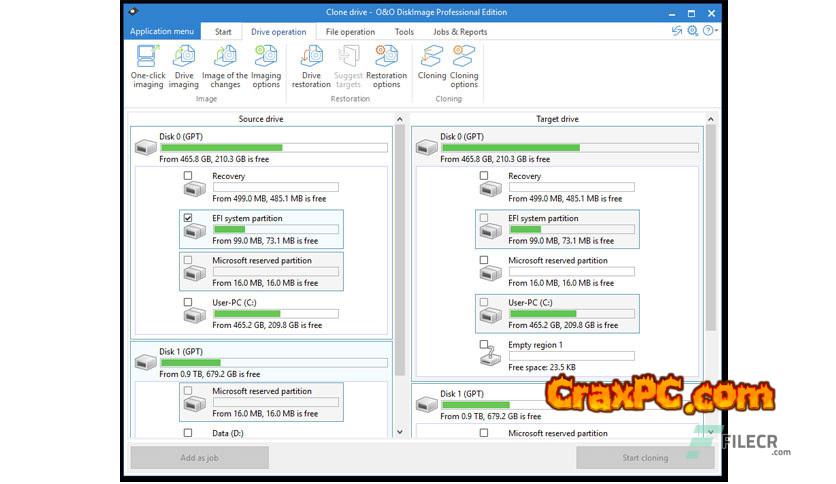Tick target User-PC (C:) checkbox
This screenshot has height=484, width=836.
point(484,302)
